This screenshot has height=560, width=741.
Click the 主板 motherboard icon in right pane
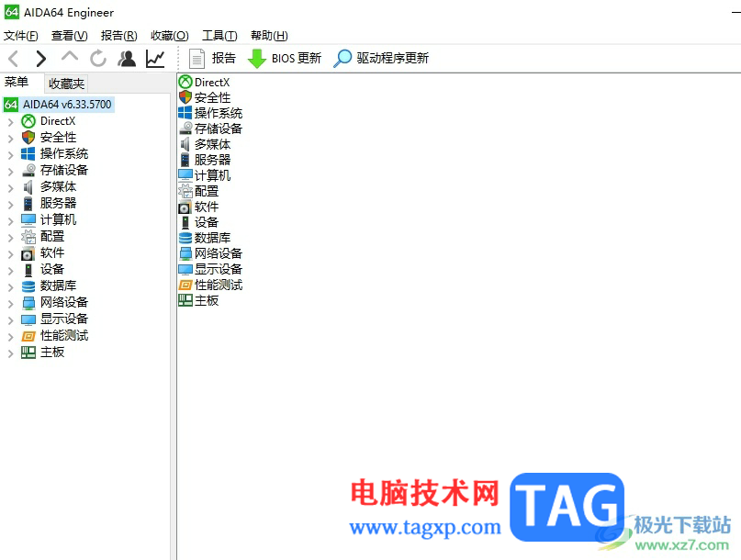(185, 300)
